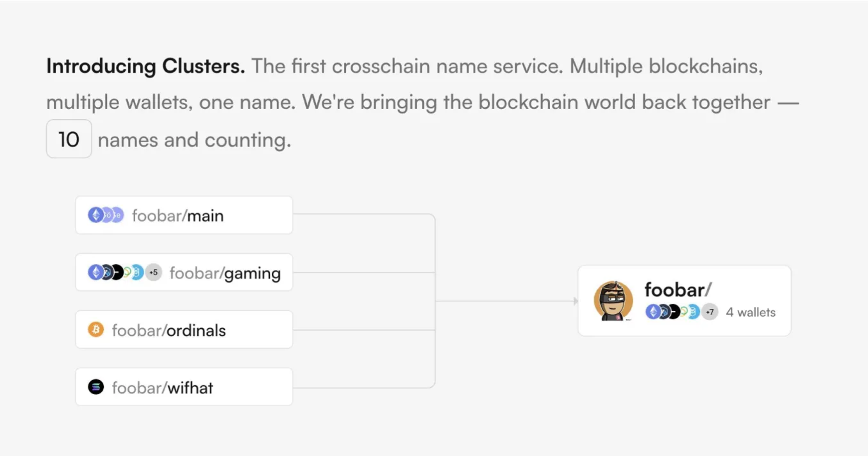This screenshot has width=868, height=456.
Task: Click the light-blue cube icon in foobar/ card
Action: point(694,312)
